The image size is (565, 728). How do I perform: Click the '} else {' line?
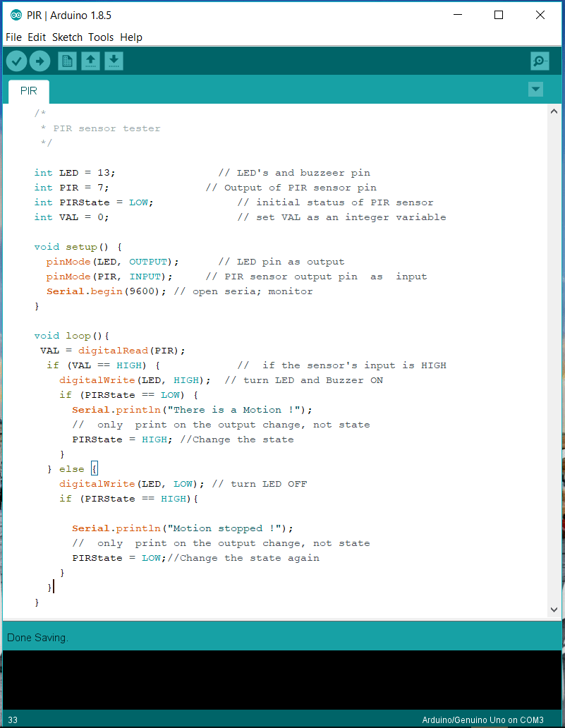coord(73,469)
